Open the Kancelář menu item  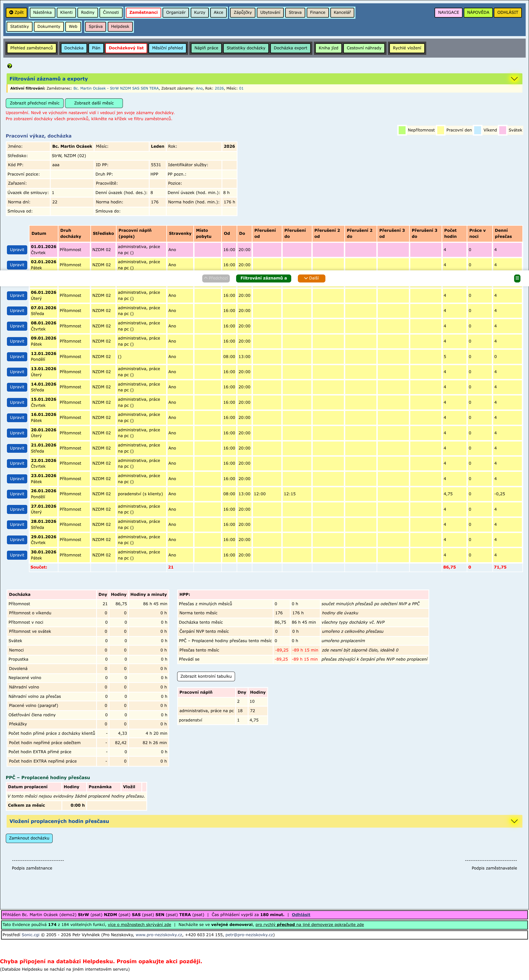(342, 13)
